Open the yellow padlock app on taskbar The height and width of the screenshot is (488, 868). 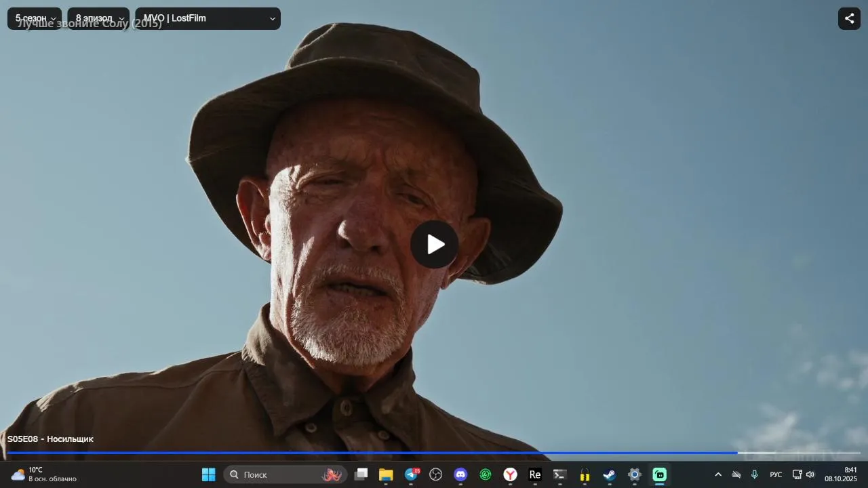point(585,474)
